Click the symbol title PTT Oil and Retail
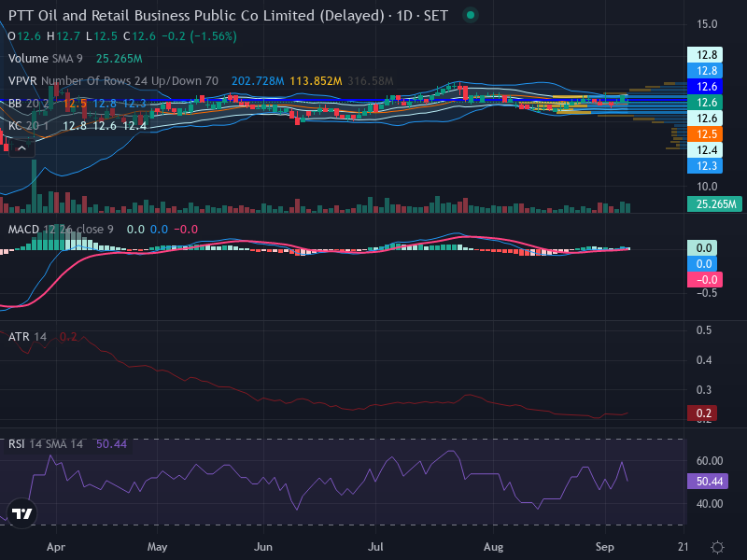The image size is (747, 560). pyautogui.click(x=196, y=16)
